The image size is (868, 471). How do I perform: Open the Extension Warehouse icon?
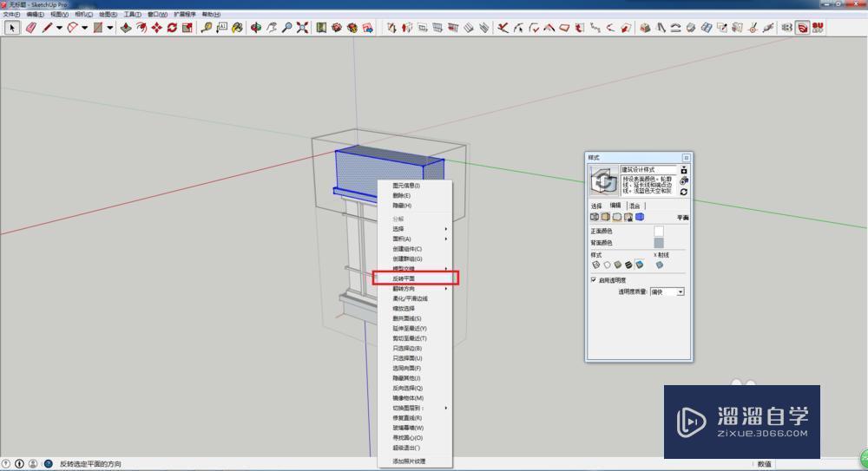[x=352, y=27]
